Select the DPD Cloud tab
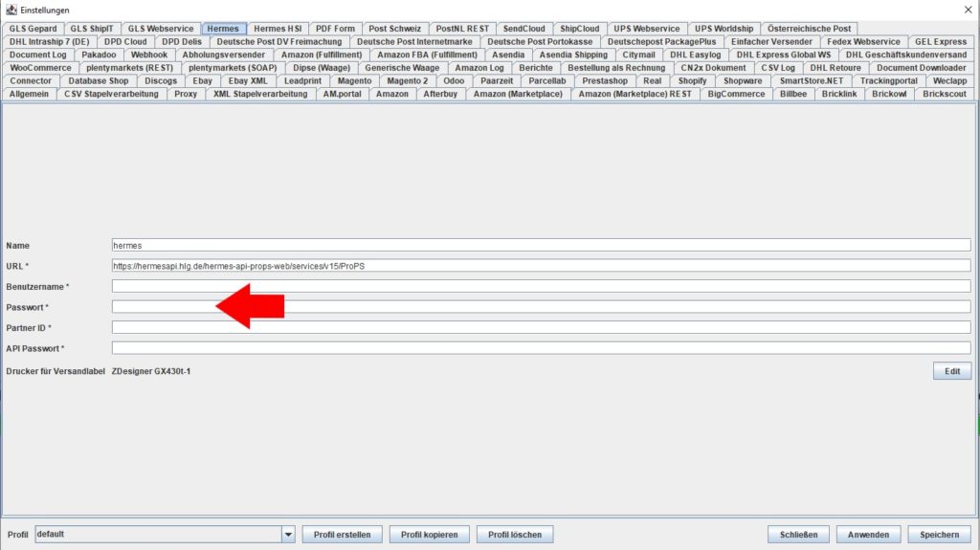 125,42
